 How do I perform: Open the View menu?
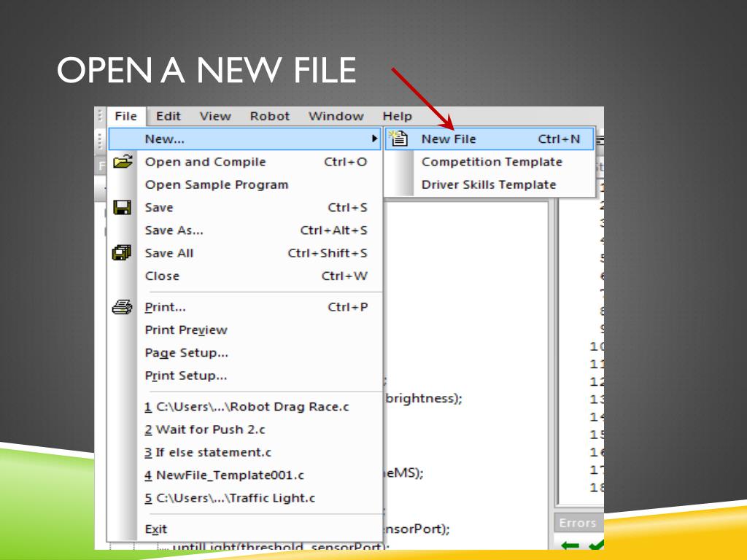coord(215,116)
